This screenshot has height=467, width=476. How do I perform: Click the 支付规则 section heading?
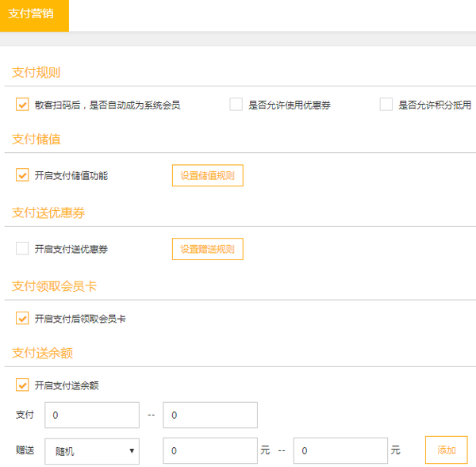tap(36, 72)
